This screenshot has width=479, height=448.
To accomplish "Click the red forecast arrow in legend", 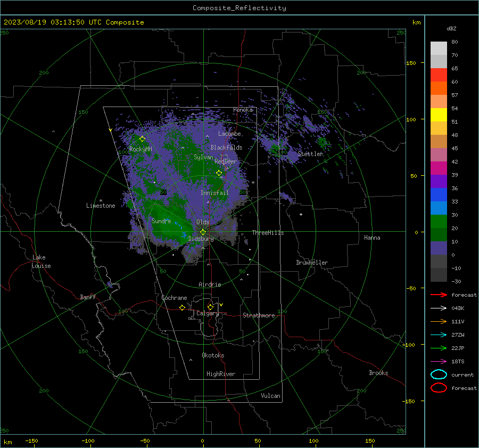I will tap(439, 295).
